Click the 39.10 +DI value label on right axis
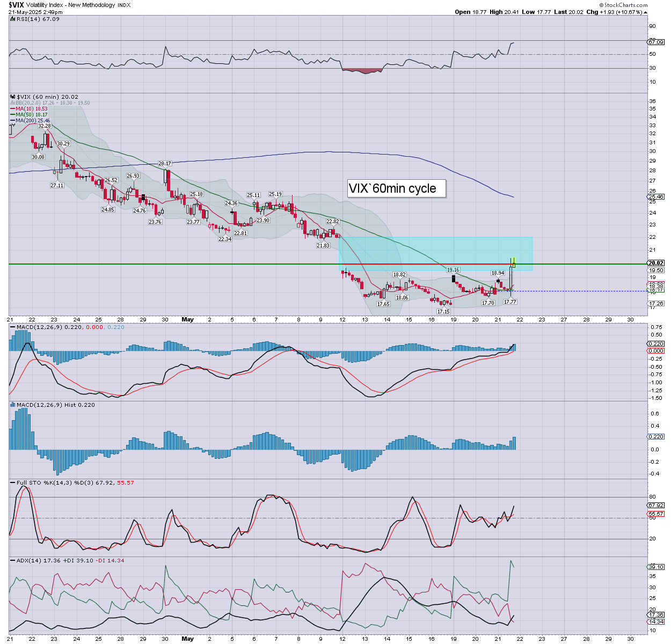The image size is (671, 644). pyautogui.click(x=656, y=567)
